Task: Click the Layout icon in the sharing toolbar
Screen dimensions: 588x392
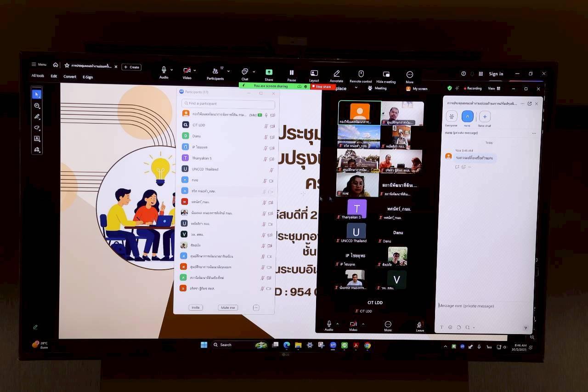Action: (x=314, y=74)
